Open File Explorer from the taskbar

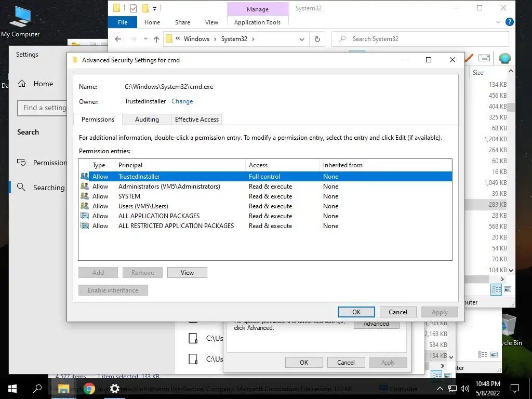[63, 389]
